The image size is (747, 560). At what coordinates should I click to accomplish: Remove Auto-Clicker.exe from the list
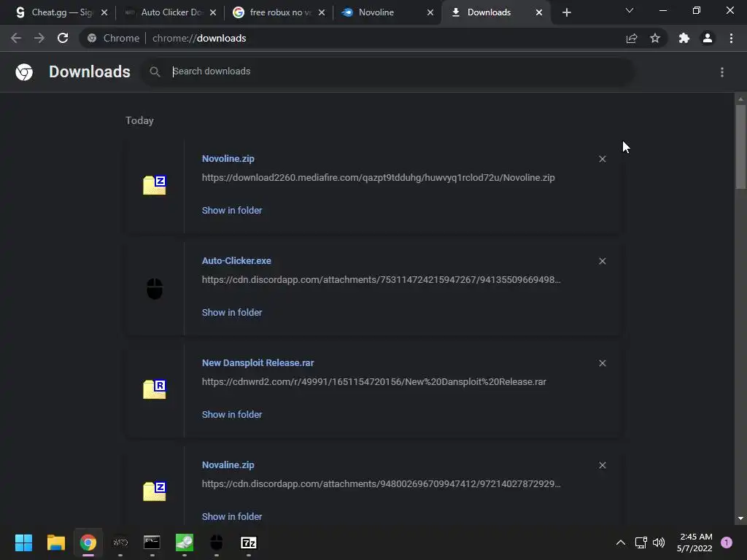[x=602, y=261]
